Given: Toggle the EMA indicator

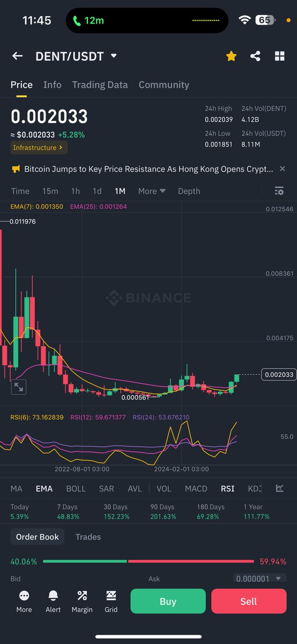Looking at the screenshot, I should click(x=44, y=488).
